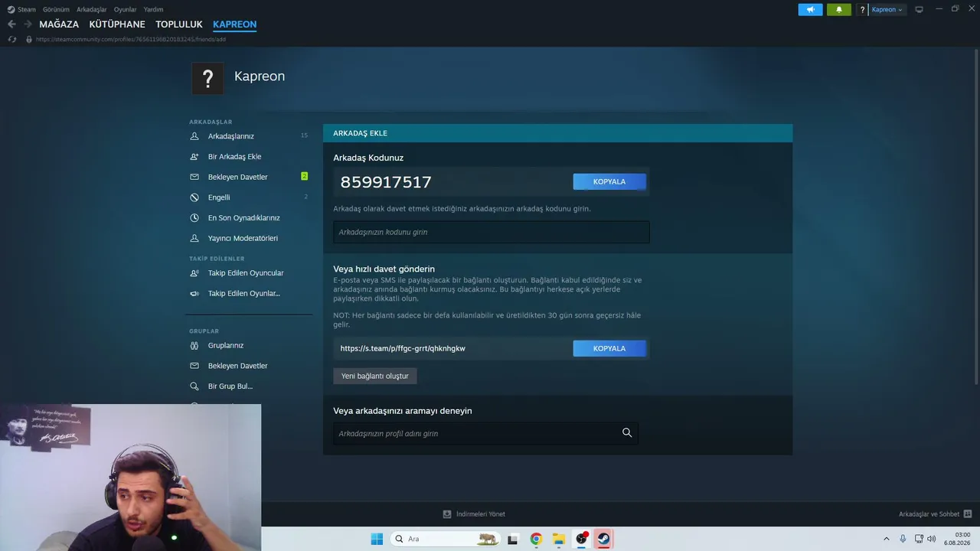The image size is (980, 551).
Task: Click the volume icon in the system tray
Action: click(931, 539)
